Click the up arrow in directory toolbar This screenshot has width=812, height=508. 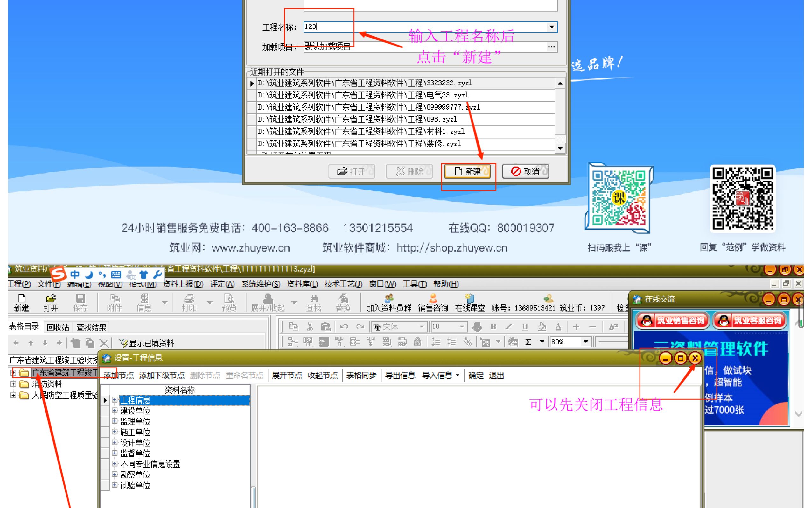click(x=31, y=343)
